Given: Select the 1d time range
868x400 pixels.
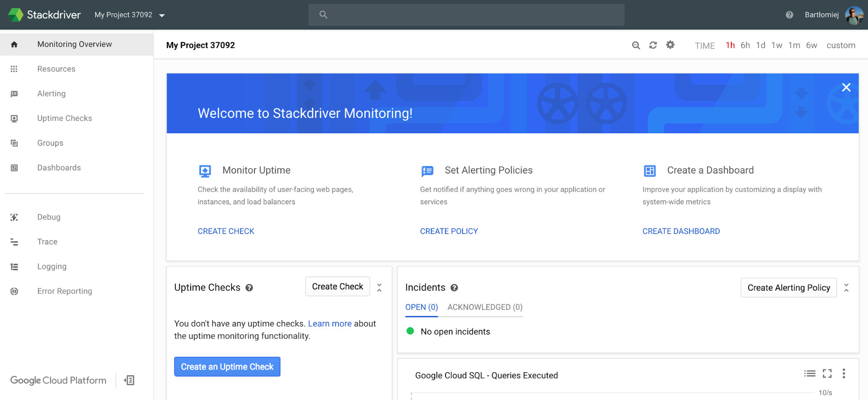Looking at the screenshot, I should point(760,45).
